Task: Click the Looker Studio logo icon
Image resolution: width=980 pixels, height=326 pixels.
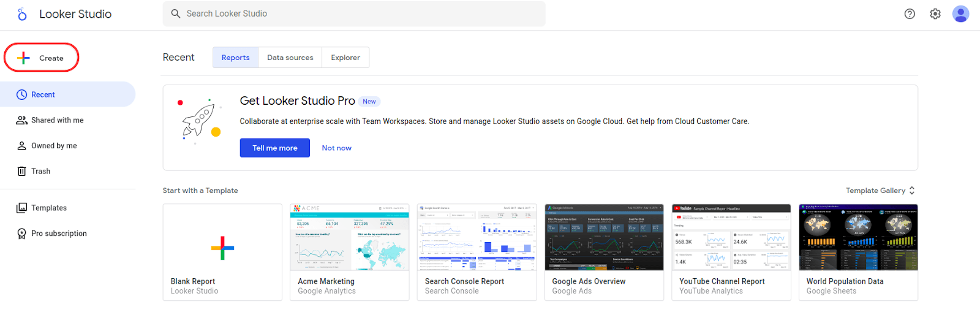Action: [x=22, y=14]
